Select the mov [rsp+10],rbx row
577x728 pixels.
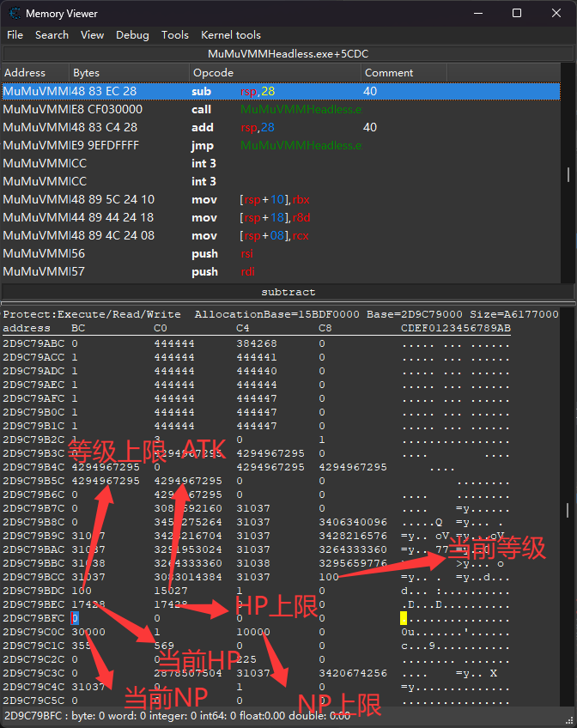[x=281, y=200]
